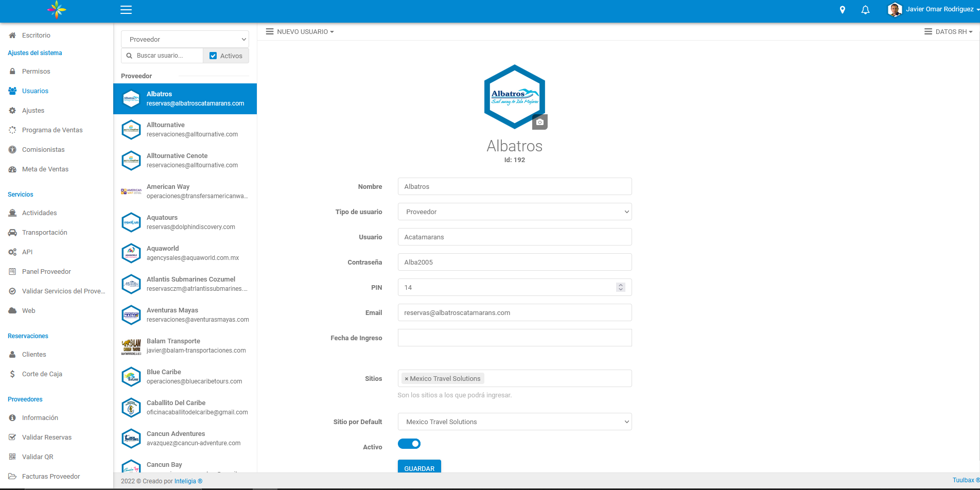Click the Email input field
Viewport: 980px width, 490px height.
(515, 312)
